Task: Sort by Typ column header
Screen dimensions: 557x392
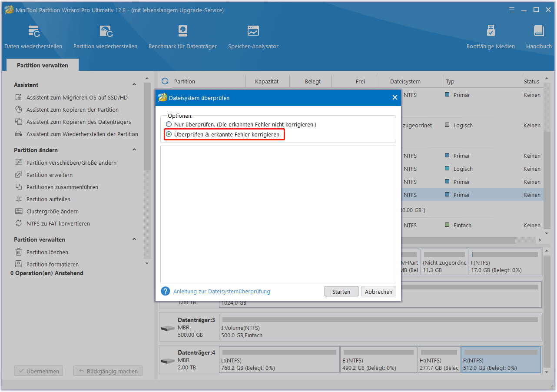Action: (483, 81)
